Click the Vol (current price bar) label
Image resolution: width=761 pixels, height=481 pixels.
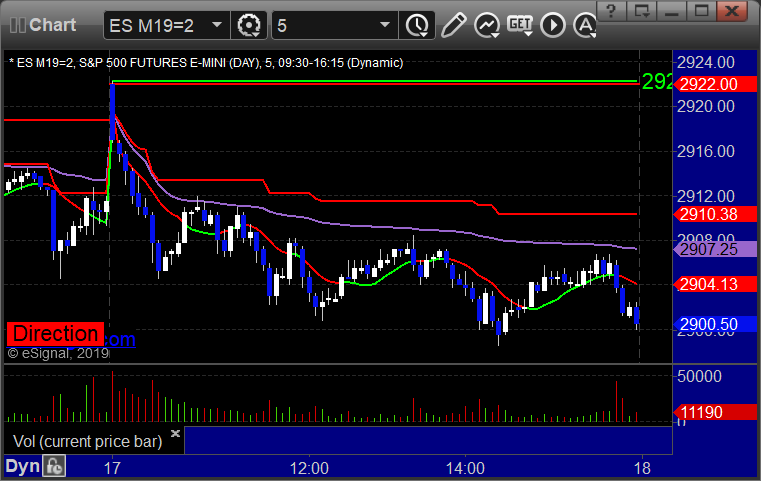click(x=87, y=441)
